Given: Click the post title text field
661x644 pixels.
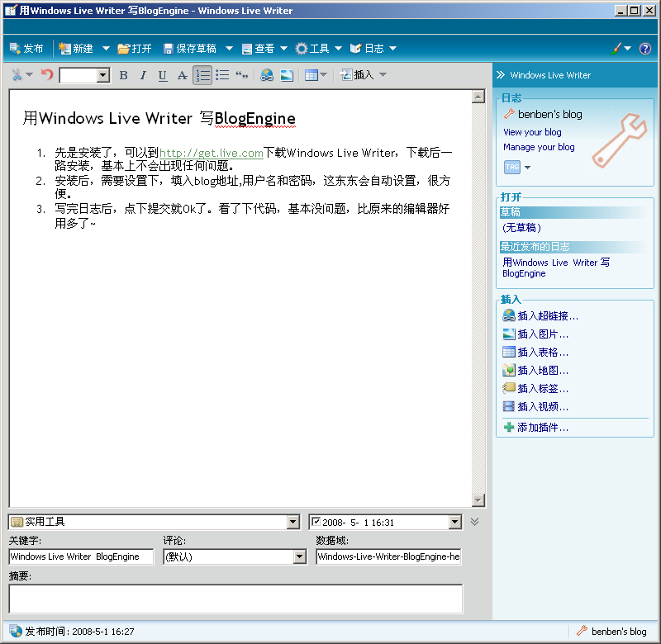Looking at the screenshot, I should coord(159,118).
